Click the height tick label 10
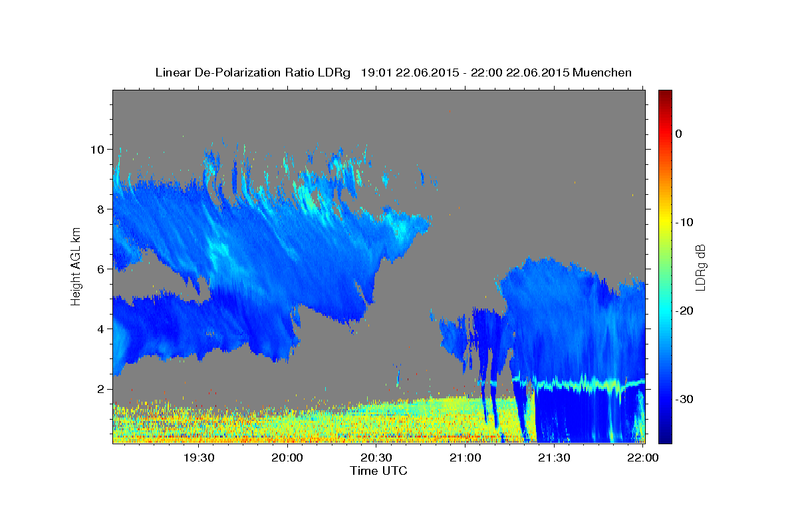The image size is (798, 532). tap(99, 150)
